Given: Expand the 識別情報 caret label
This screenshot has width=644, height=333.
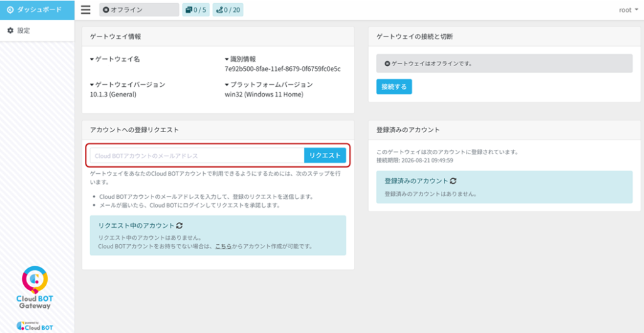Looking at the screenshot, I should tap(241, 59).
